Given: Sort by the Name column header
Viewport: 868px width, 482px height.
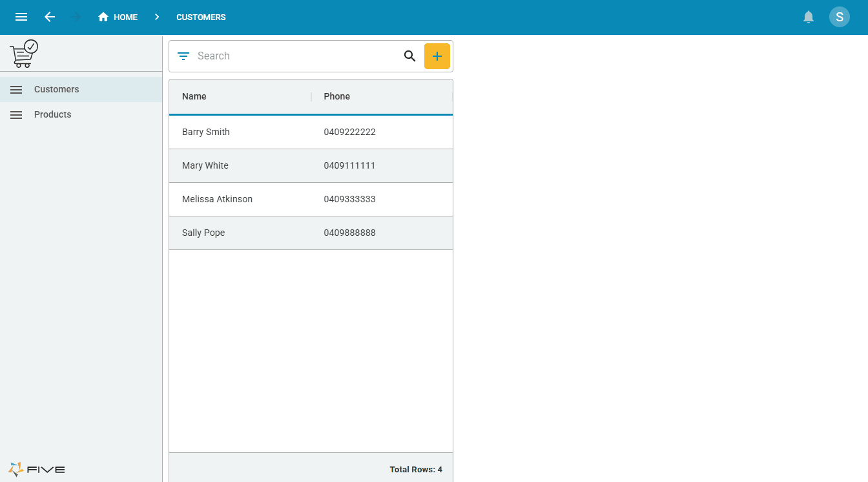Looking at the screenshot, I should 194,96.
